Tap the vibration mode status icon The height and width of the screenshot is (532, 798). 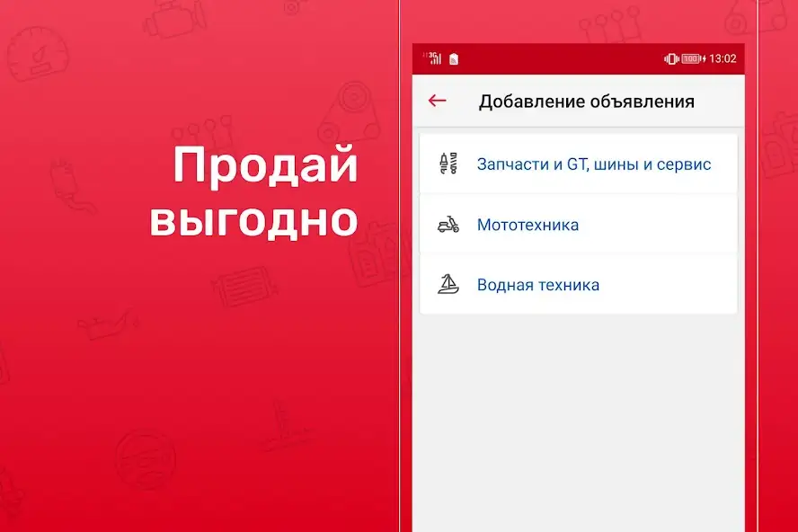pyautogui.click(x=670, y=58)
